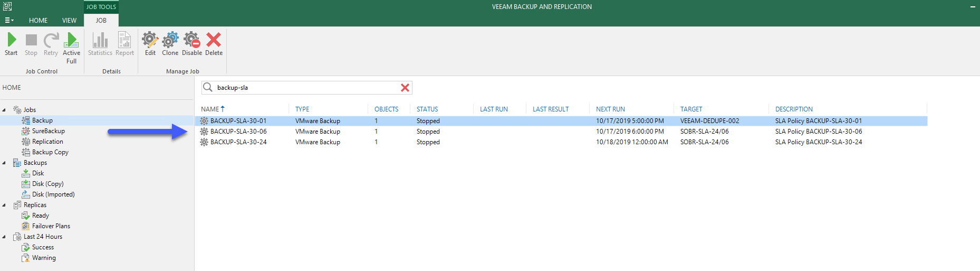Click the 10/18/2019 12:00:00 AM cell
Screen dimensions: 980x271
pos(632,142)
